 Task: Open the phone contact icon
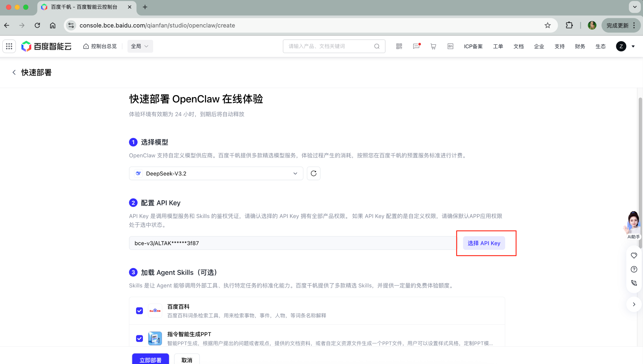point(634,283)
